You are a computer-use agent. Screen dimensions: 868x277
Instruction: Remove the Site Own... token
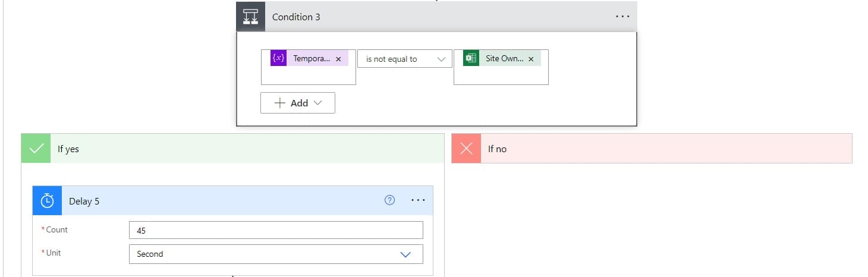coord(531,59)
